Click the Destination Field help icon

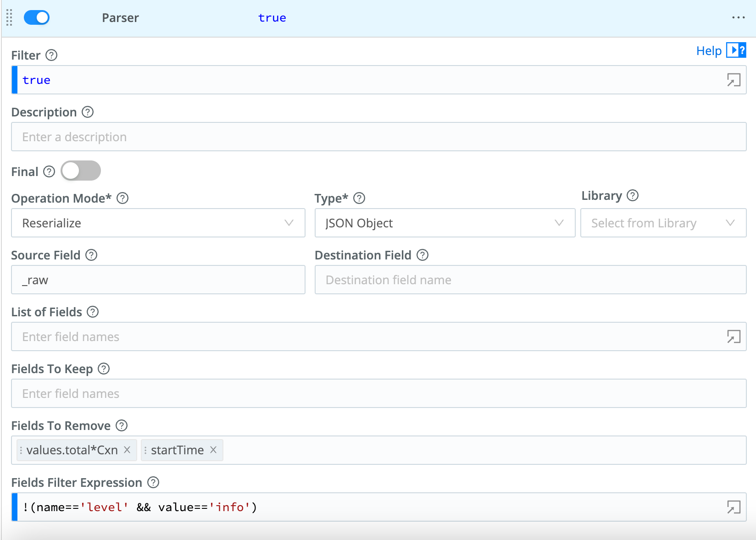click(x=422, y=255)
